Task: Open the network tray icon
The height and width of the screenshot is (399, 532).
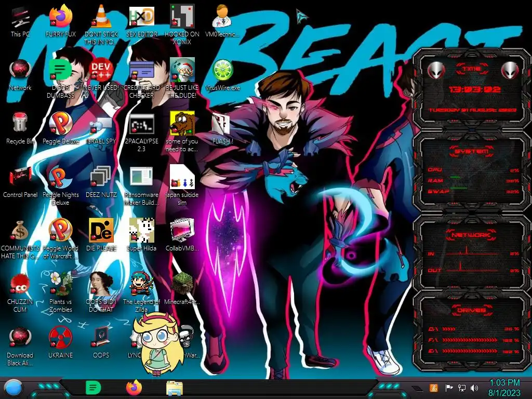Action: (462, 388)
